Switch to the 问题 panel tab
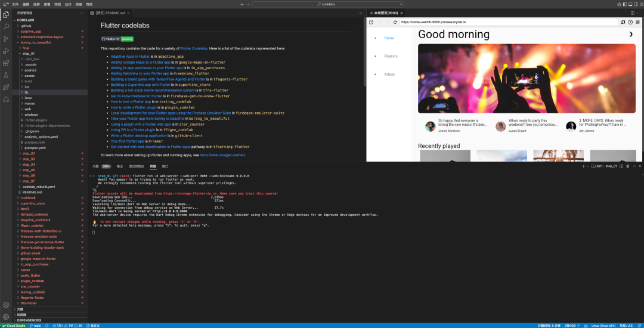The height and width of the screenshot is (328, 644). [95, 166]
